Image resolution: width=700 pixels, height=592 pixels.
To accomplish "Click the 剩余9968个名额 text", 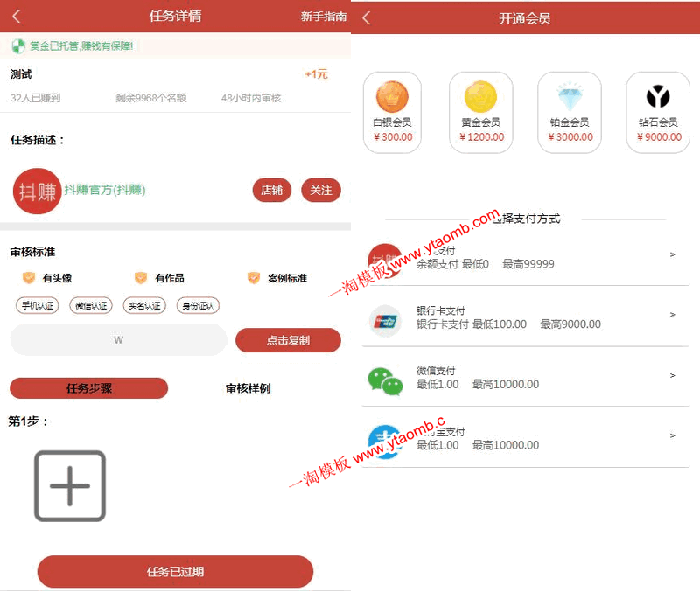I will [150, 98].
